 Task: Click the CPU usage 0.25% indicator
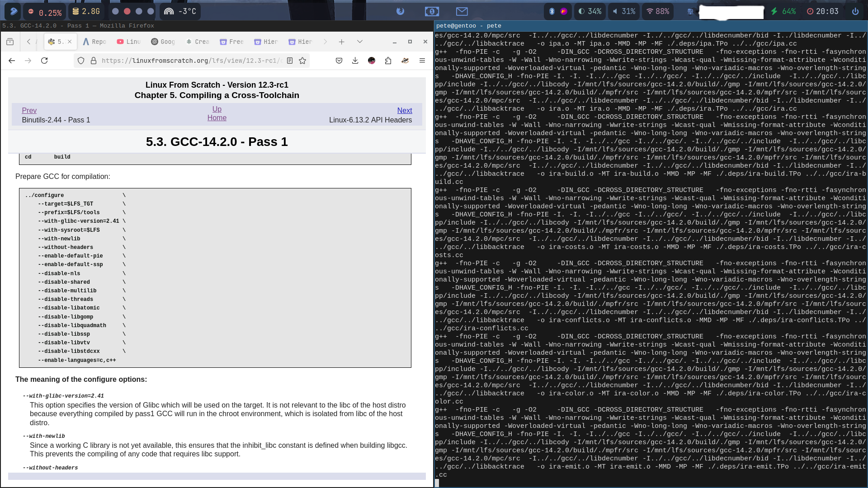point(45,11)
